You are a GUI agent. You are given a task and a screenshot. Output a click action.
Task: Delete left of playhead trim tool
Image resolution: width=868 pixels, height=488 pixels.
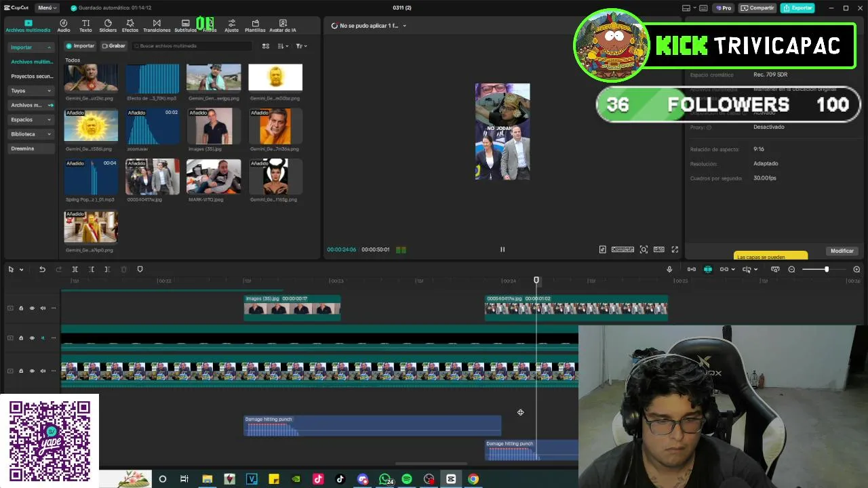click(91, 270)
